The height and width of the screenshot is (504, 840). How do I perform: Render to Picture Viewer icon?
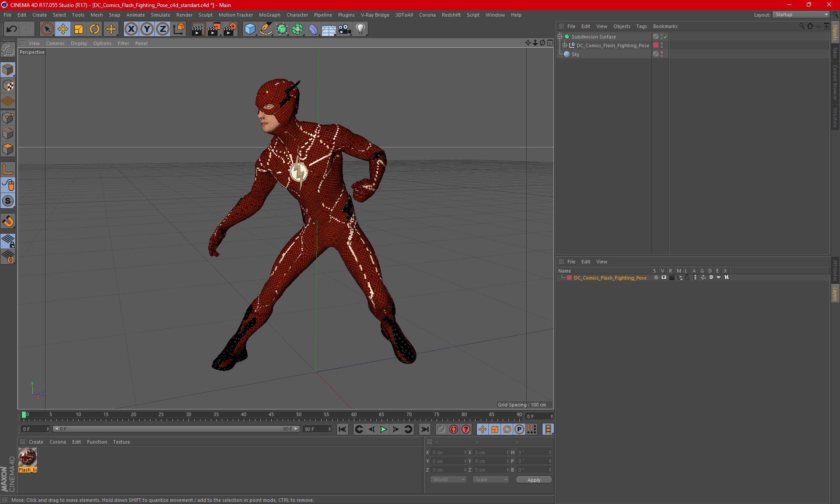pos(214,29)
